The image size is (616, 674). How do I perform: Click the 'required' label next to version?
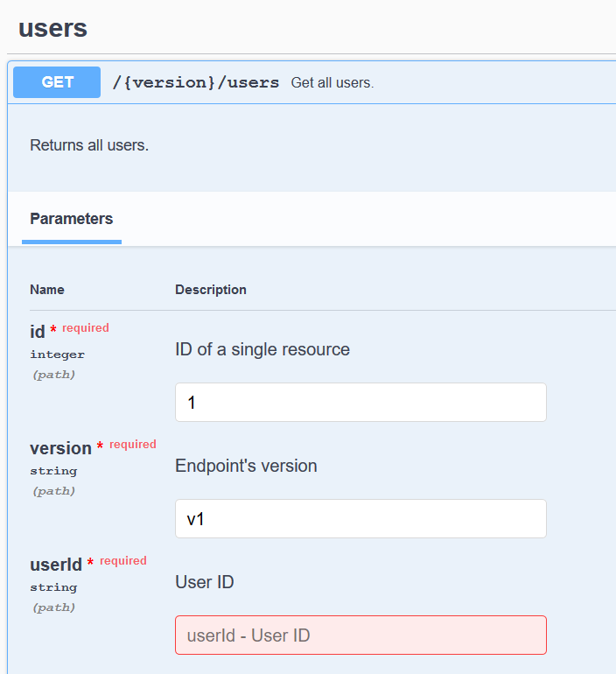(133, 445)
